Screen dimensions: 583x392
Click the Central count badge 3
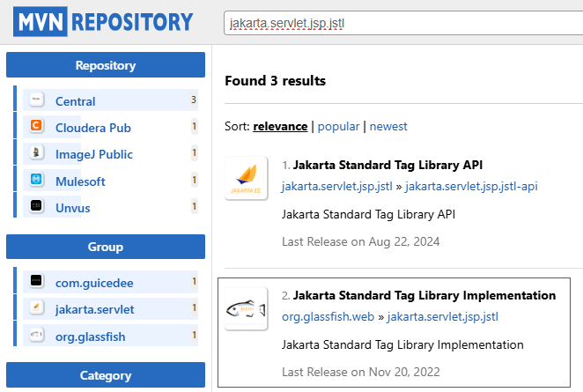pos(194,100)
